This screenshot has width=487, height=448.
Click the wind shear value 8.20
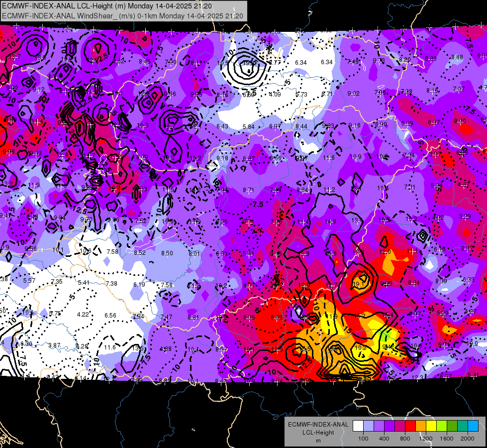(405, 60)
